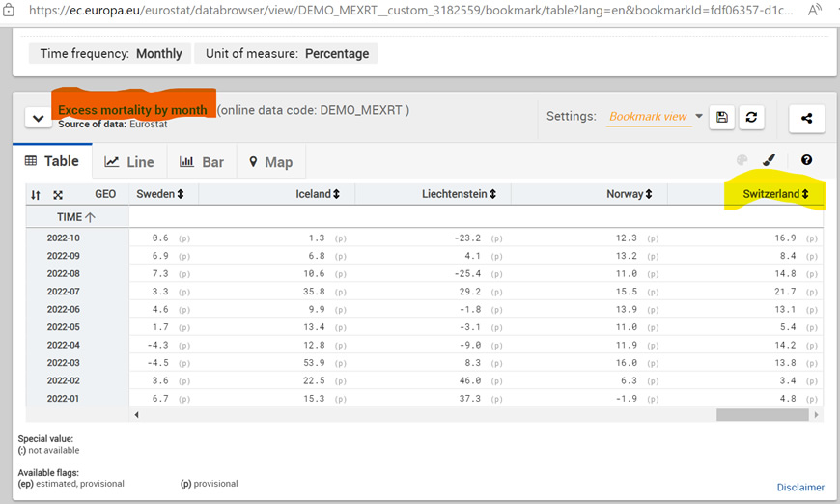Open the Time frequency Monthly filter

click(x=110, y=54)
